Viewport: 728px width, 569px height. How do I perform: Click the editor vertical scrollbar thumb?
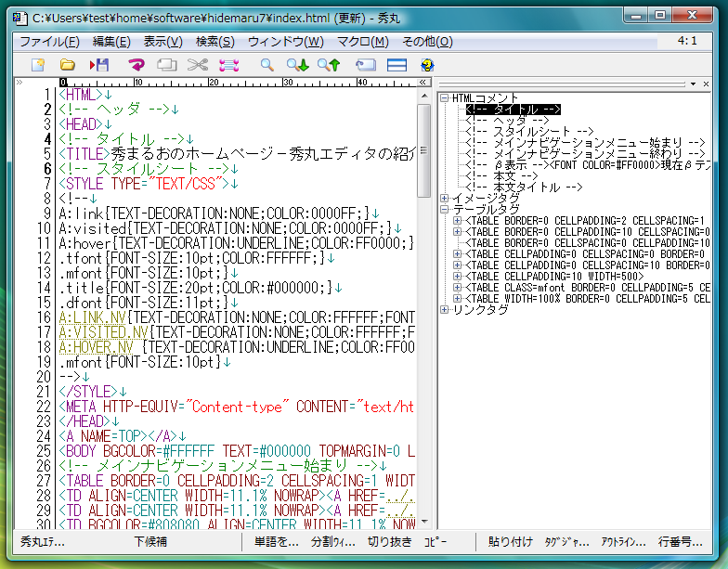point(424,150)
